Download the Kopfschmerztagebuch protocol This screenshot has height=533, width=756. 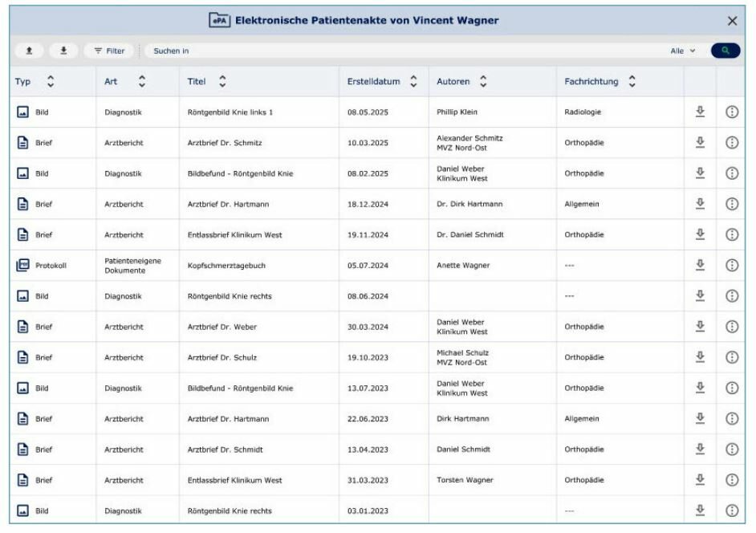[x=700, y=265]
